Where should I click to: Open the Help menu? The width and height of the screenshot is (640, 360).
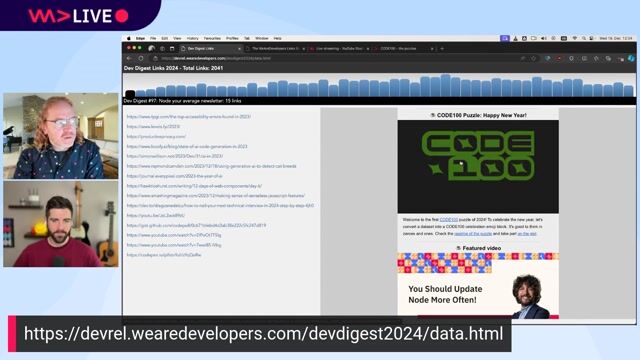click(278, 38)
